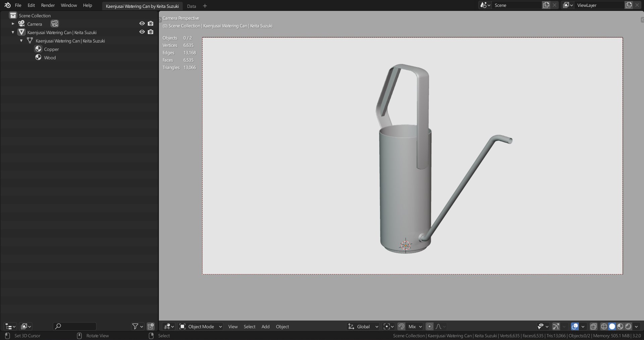644x340 pixels.
Task: Select the Camera object in outliner
Action: tap(35, 24)
